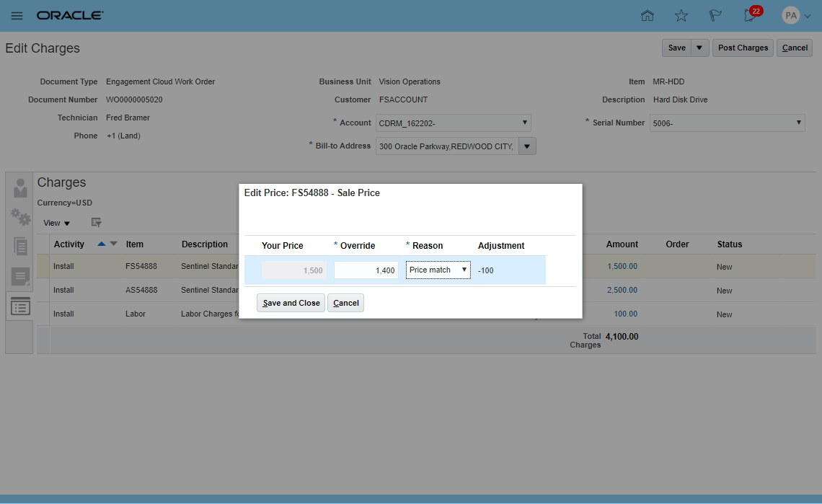Click the -100 Adjustment value
822x504 pixels.
(x=485, y=270)
